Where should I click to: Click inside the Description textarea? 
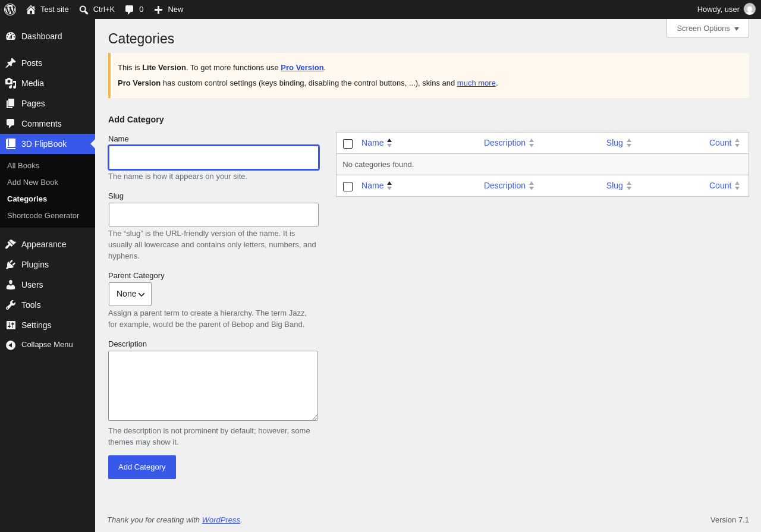213,386
